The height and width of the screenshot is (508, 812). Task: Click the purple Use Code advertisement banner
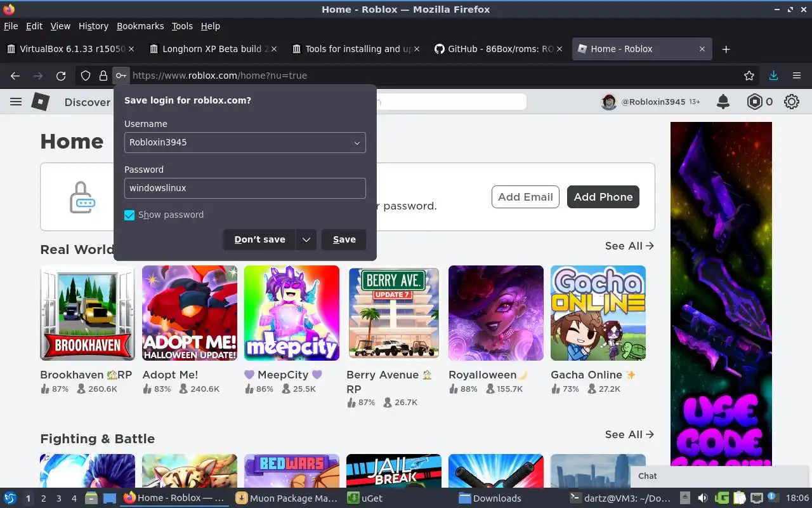tap(721, 293)
